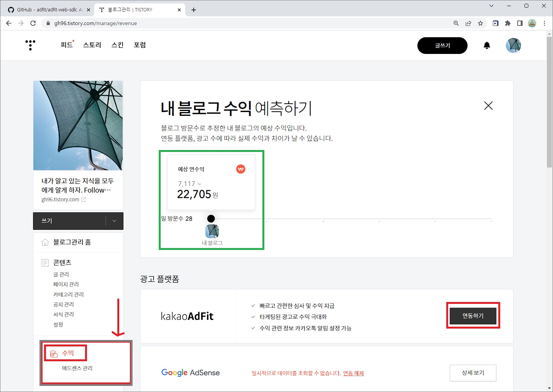This screenshot has height=392, width=553.
Task: Open 서식 관리
Action: [x=63, y=314]
